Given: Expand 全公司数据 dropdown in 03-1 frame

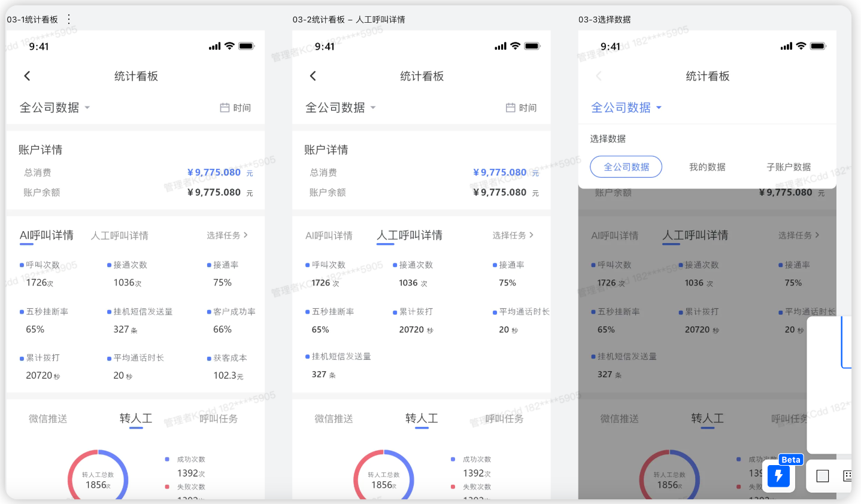Looking at the screenshot, I should pyautogui.click(x=54, y=108).
